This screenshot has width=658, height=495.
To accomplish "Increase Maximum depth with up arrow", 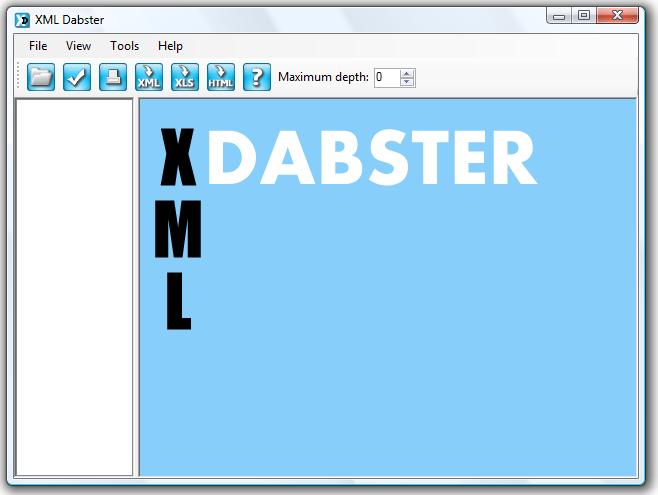I will pyautogui.click(x=407, y=73).
